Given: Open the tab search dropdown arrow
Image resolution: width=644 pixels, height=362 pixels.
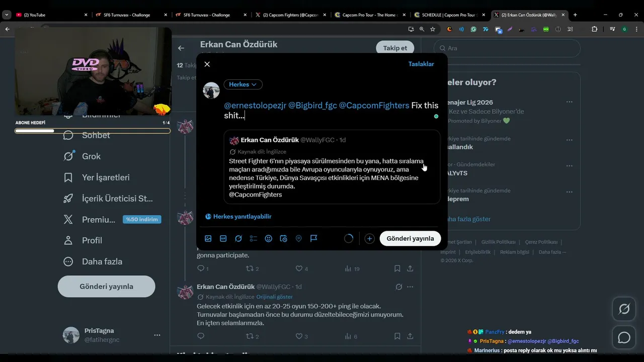Looking at the screenshot, I should (7, 15).
